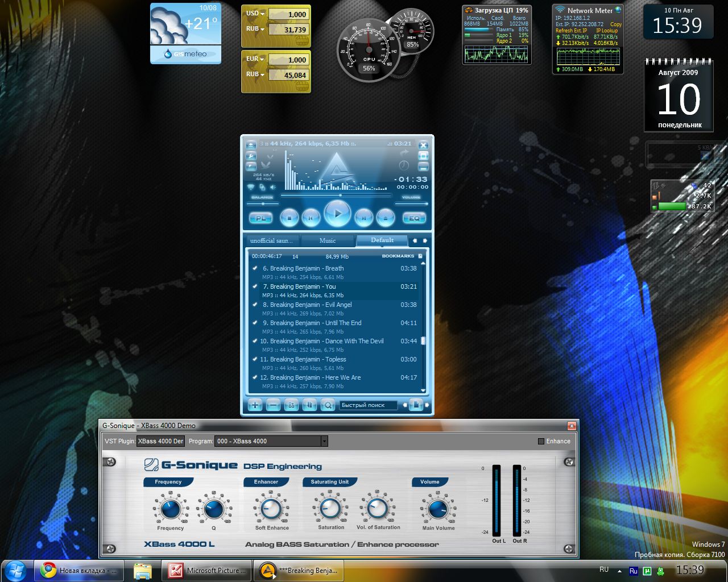
Task: Select the Default playlist tab
Action: tap(382, 240)
